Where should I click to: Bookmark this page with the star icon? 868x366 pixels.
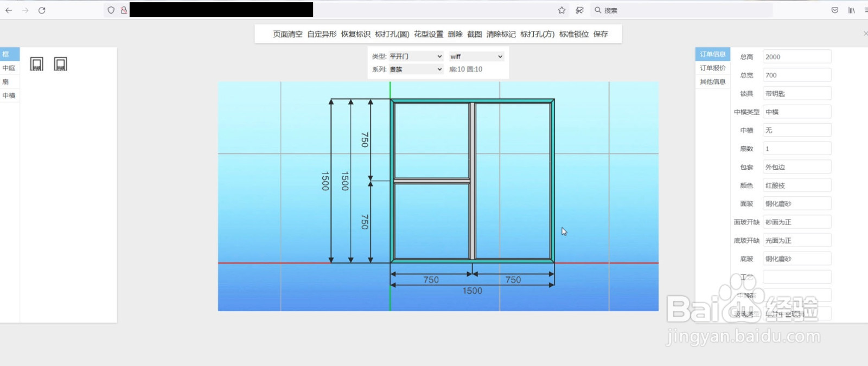coord(561,10)
